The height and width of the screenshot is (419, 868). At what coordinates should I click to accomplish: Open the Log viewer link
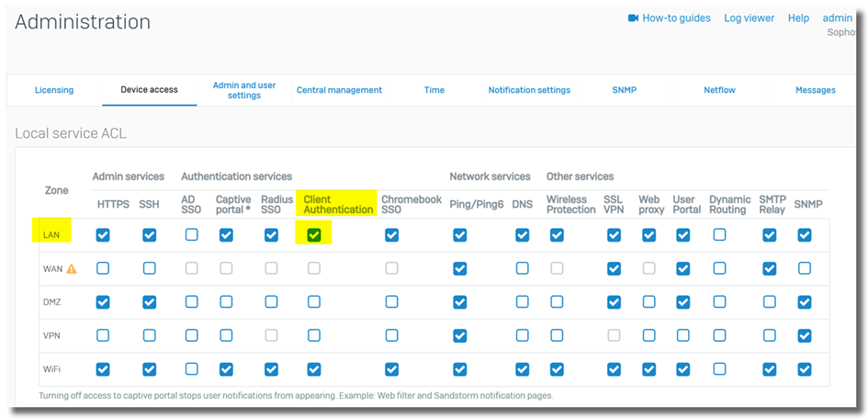(749, 18)
